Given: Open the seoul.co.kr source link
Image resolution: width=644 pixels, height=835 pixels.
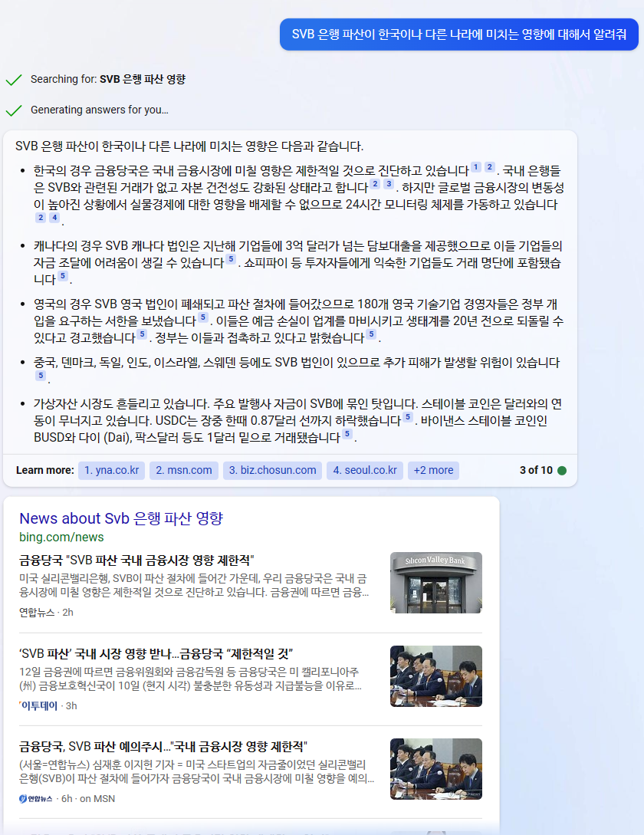Looking at the screenshot, I should tap(365, 470).
